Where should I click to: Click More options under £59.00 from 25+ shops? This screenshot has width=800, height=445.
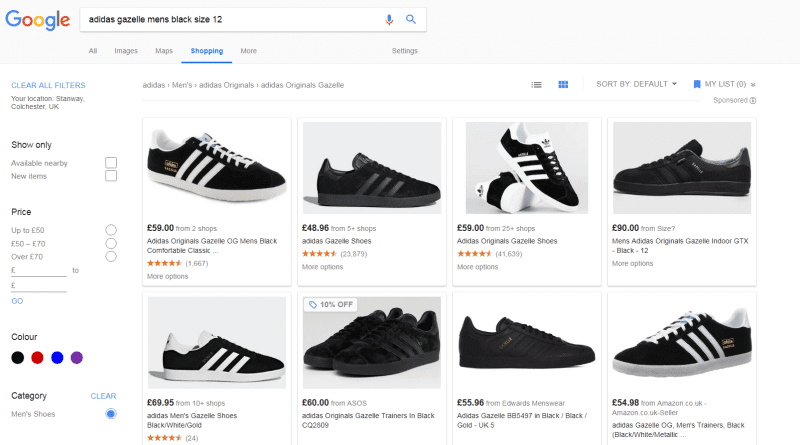click(478, 267)
